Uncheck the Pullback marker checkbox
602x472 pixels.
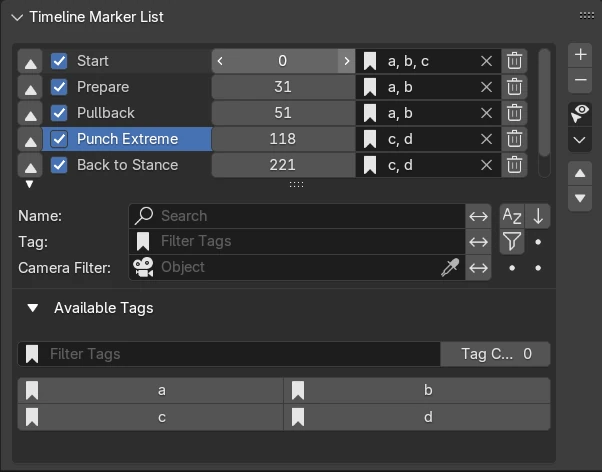[x=59, y=113]
